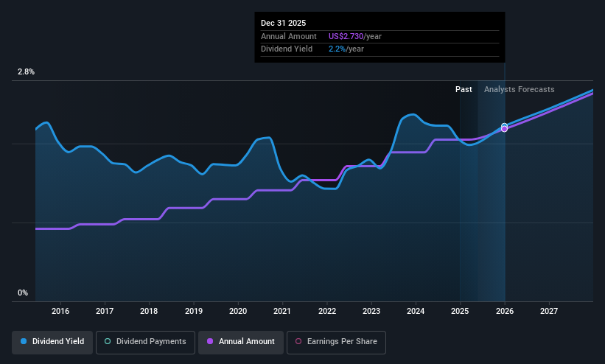605x364 pixels.
Task: Toggle the Annual Amount series
Action: pyautogui.click(x=241, y=342)
